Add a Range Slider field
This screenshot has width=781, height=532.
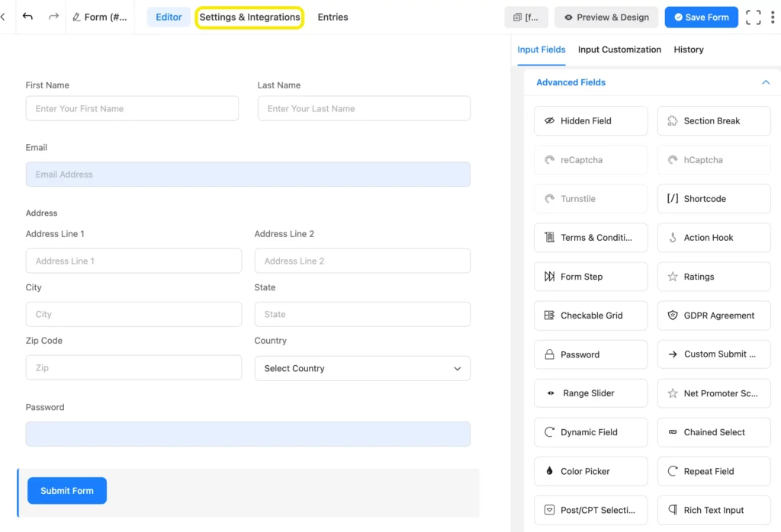(x=590, y=393)
